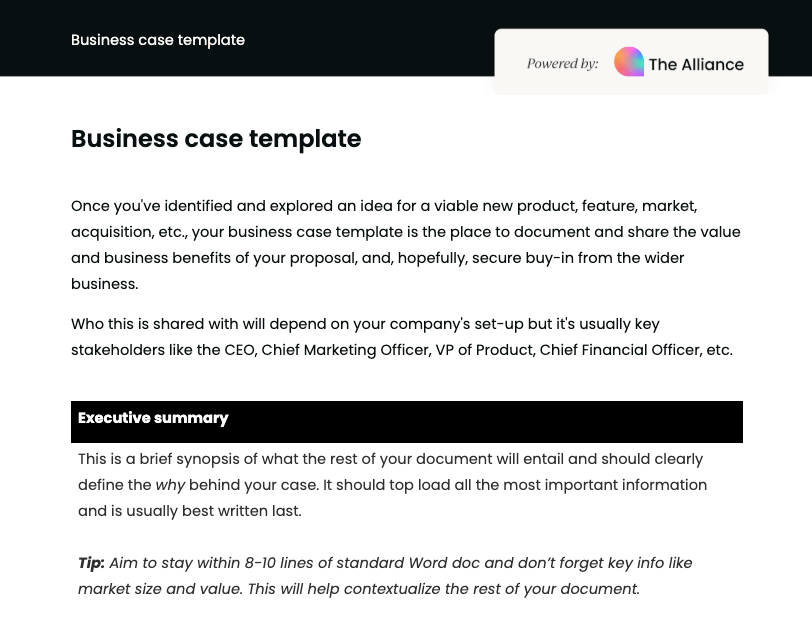Click the top bar "Business case template" title
This screenshot has height=636, width=812.
point(158,40)
